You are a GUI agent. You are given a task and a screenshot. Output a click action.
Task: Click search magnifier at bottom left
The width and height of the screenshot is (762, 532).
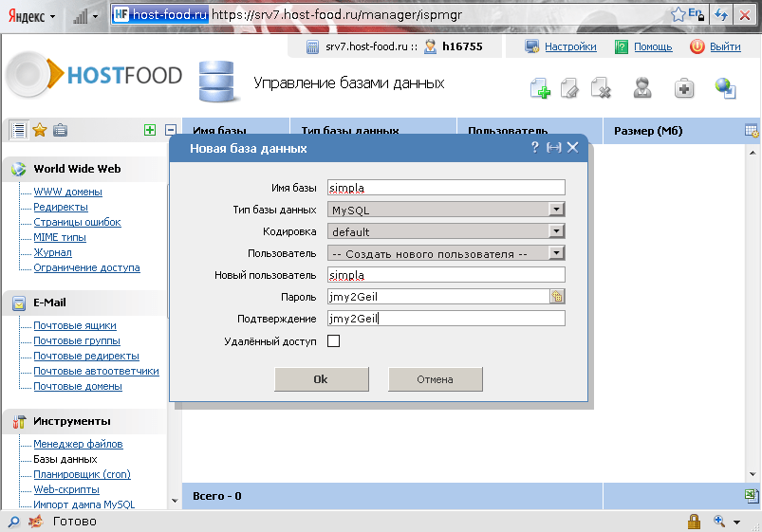coord(14,522)
